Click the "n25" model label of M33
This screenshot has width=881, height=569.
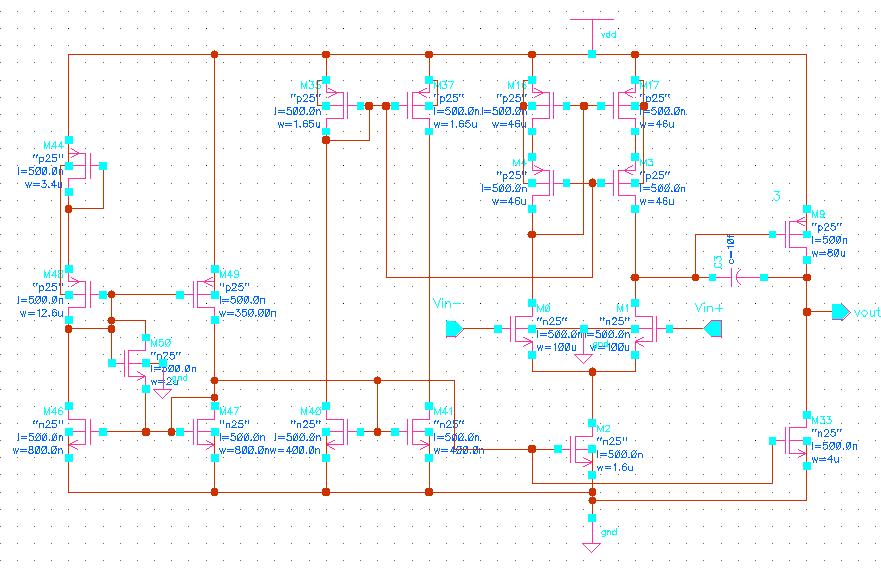coord(827,433)
